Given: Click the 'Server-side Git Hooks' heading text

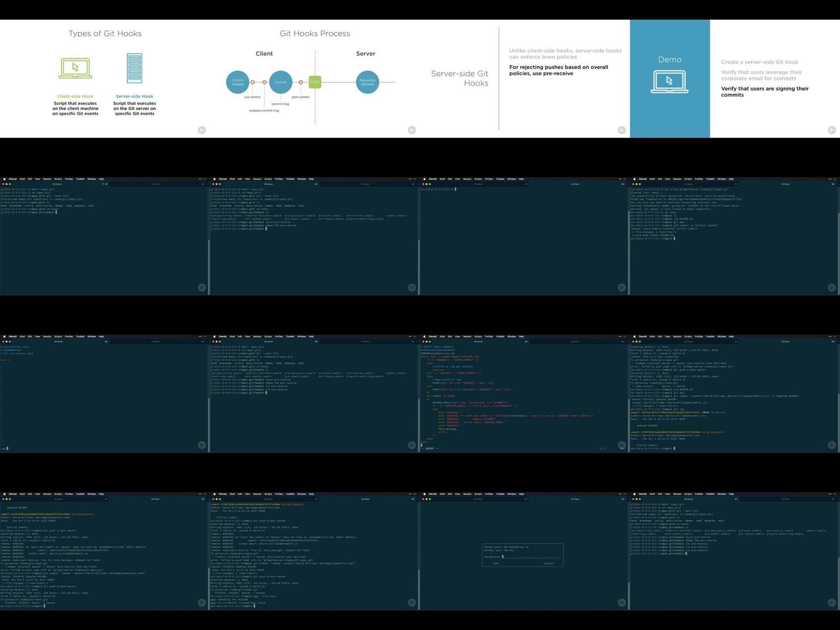Looking at the screenshot, I should 460,78.
